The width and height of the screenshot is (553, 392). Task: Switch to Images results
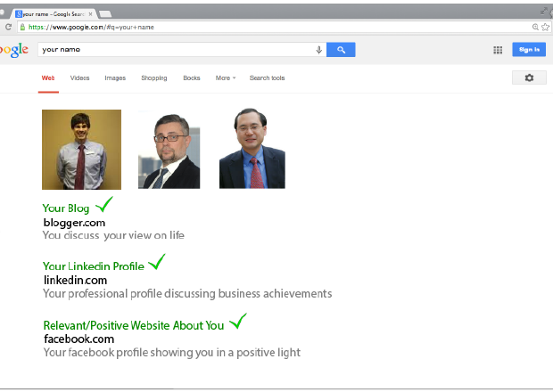tap(115, 78)
